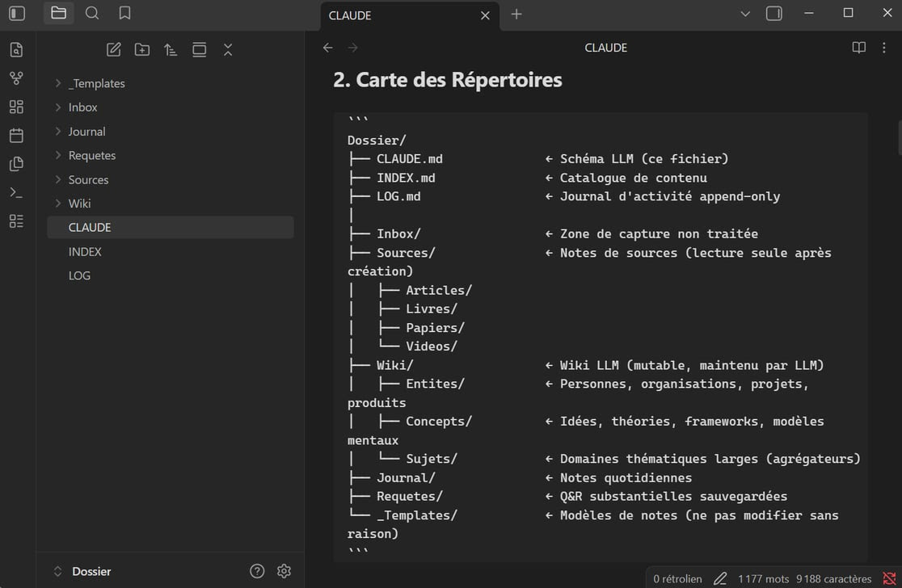Click the Concepts/ entry in code block
Viewport: 902px width, 588px height.
(439, 422)
